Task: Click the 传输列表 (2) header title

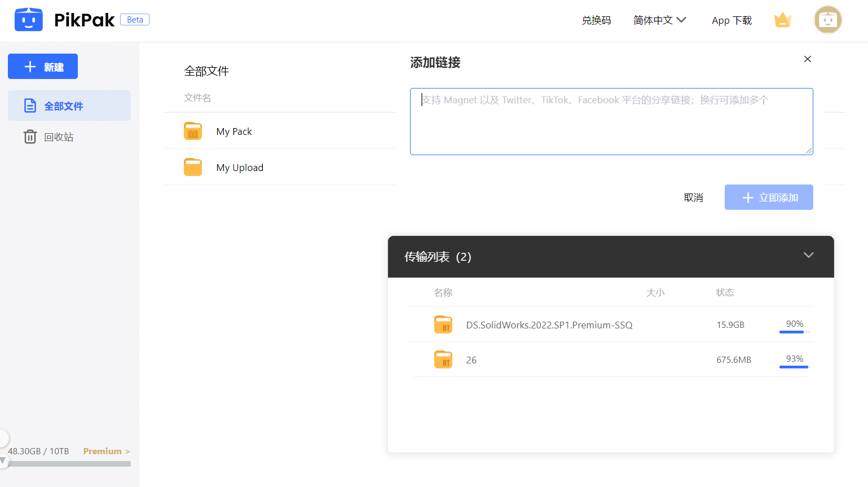Action: [438, 257]
